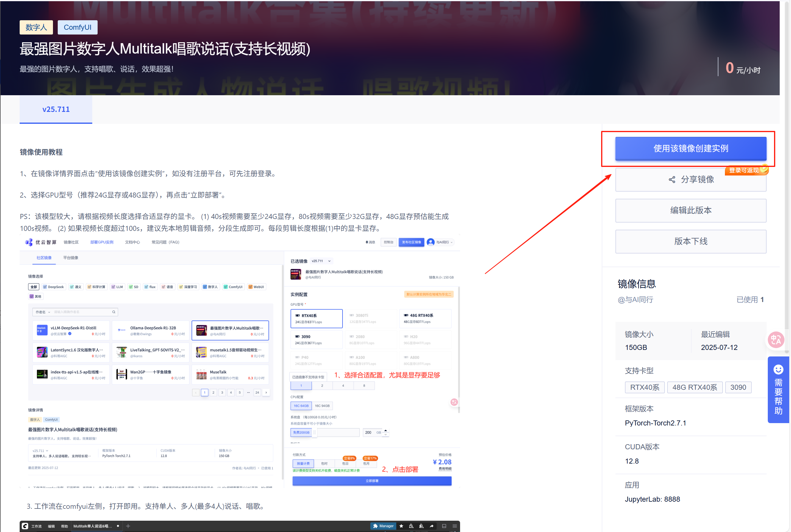Select 48G RTX40系 GPU option in tutorial
The height and width of the screenshot is (532, 791).
[425, 318]
